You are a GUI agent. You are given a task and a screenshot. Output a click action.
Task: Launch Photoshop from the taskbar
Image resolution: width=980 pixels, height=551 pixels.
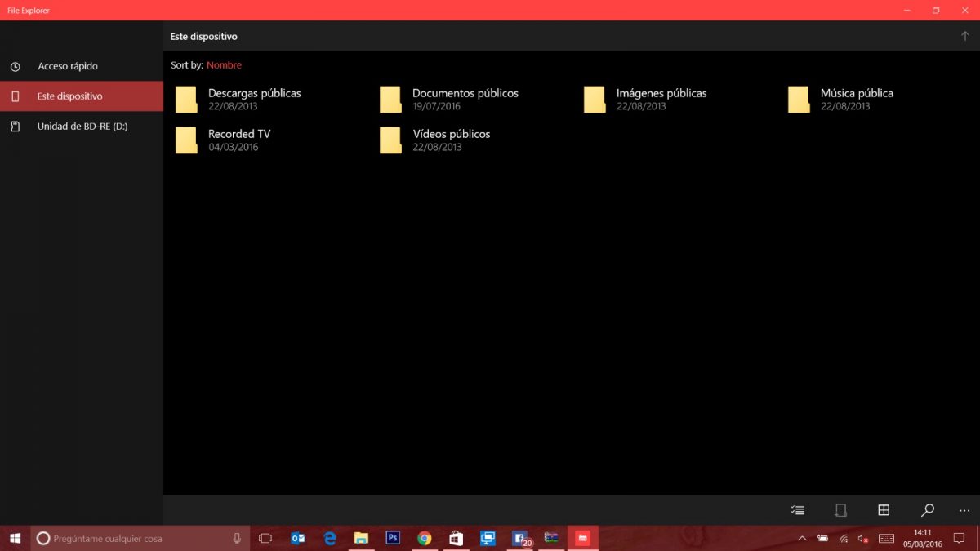393,538
